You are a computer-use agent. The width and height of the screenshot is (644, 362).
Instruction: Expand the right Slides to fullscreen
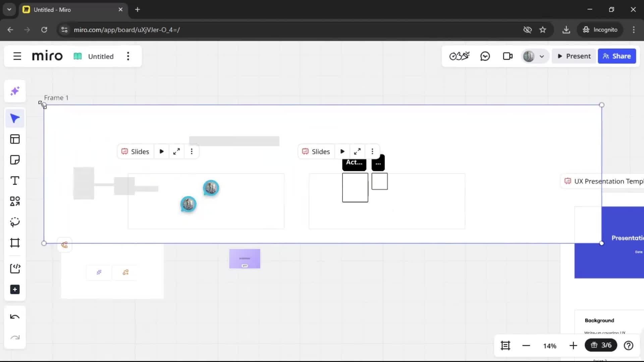pos(357,152)
